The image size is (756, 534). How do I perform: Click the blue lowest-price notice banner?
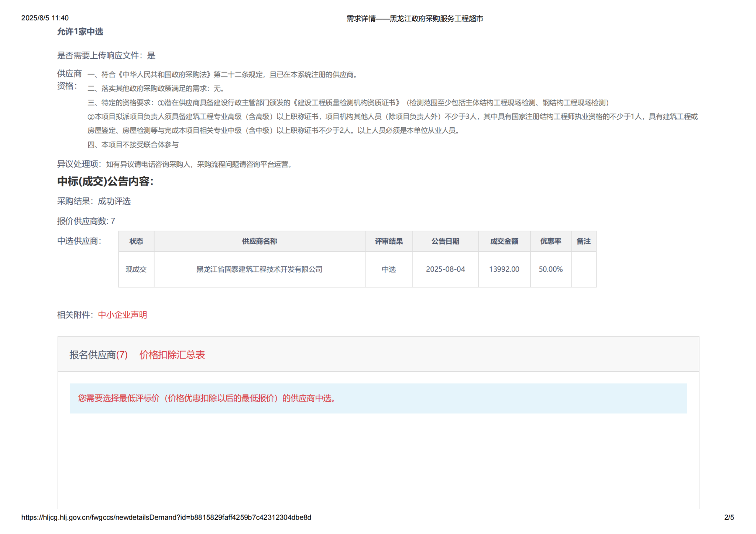378,399
